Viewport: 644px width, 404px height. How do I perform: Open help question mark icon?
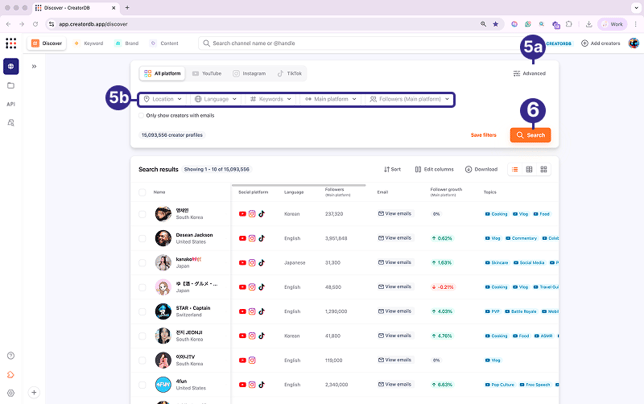pos(11,356)
